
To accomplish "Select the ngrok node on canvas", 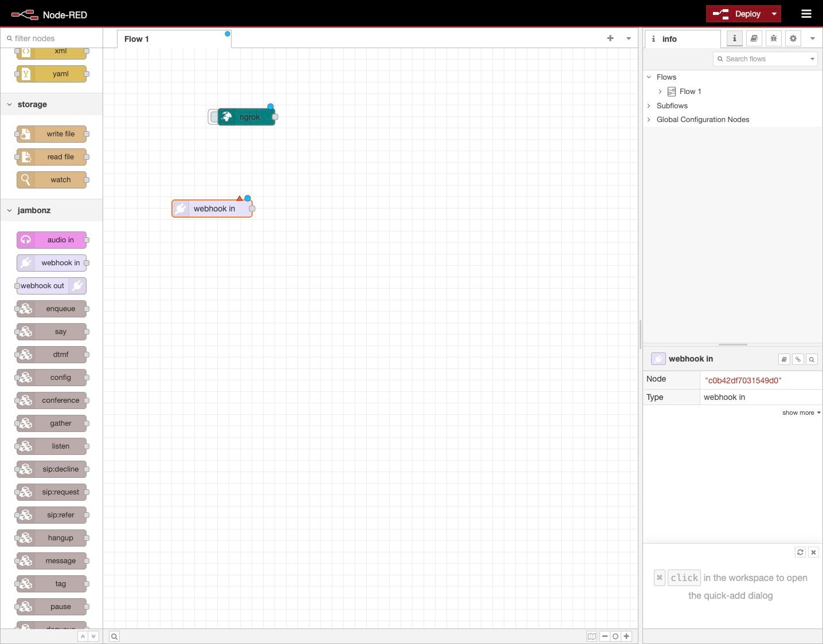I will pos(246,117).
